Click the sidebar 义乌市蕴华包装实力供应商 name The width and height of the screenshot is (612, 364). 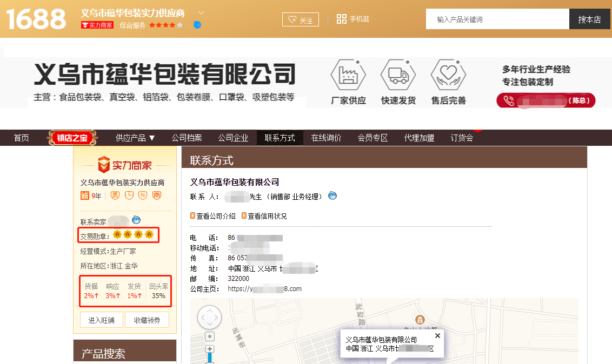pyautogui.click(x=123, y=183)
